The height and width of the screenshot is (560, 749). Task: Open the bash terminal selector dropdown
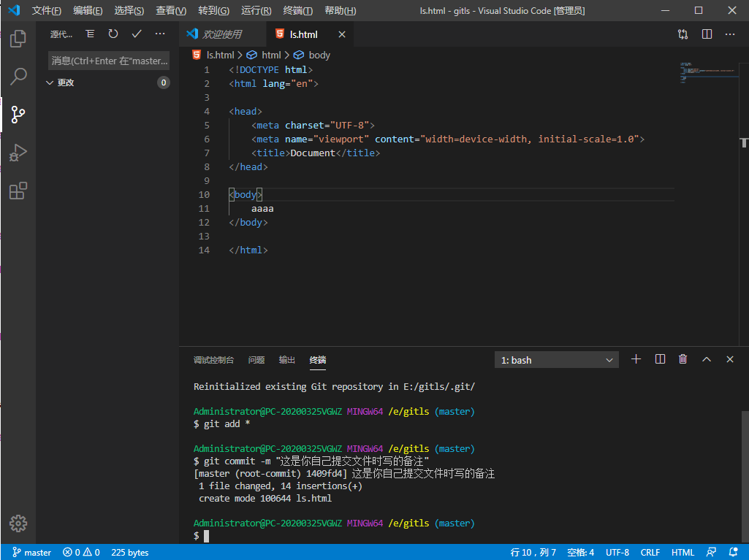pos(557,360)
